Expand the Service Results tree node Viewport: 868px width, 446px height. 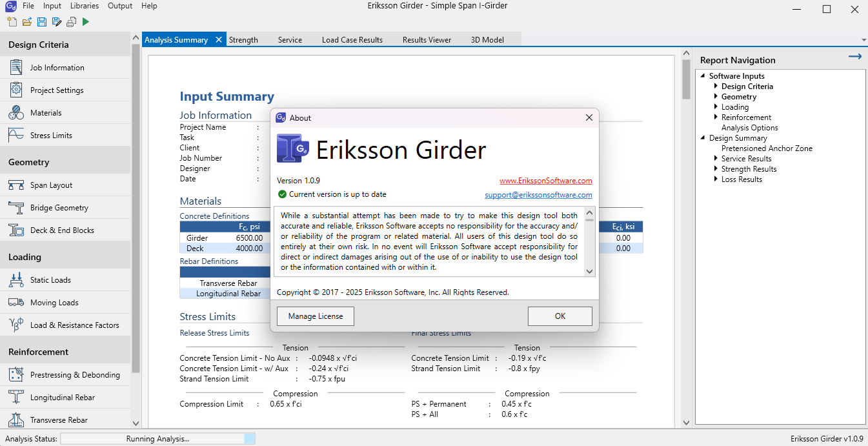(x=716, y=159)
